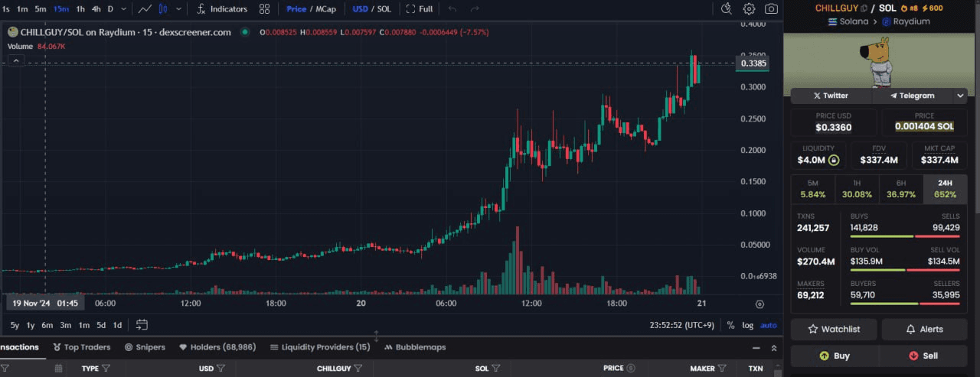Set the chart range to 1y
The width and height of the screenshot is (980, 377).
click(x=31, y=325)
